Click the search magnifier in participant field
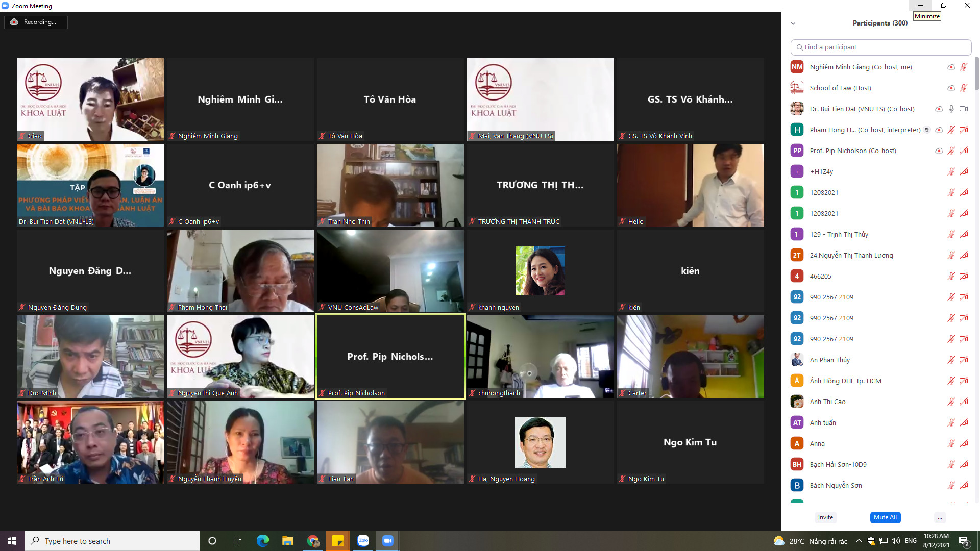Screen dimensions: 980x551 point(799,47)
